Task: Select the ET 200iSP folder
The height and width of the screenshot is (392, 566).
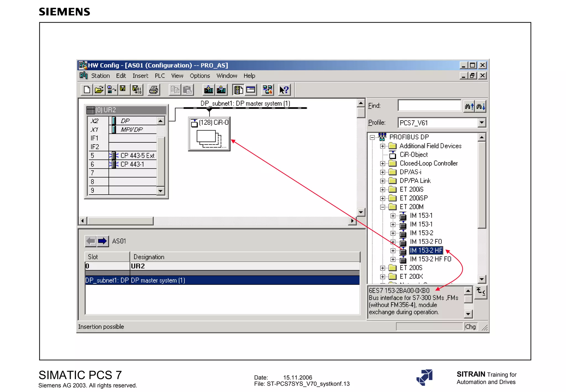Action: [x=413, y=198]
